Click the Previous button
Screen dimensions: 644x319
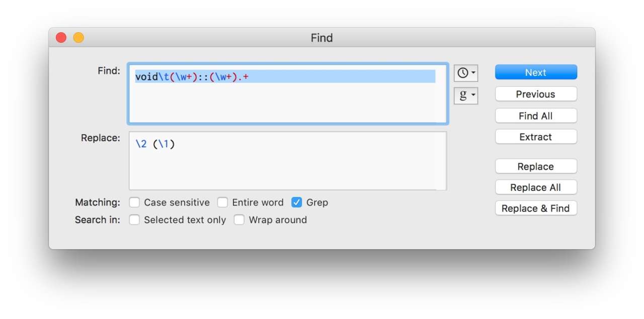click(536, 94)
